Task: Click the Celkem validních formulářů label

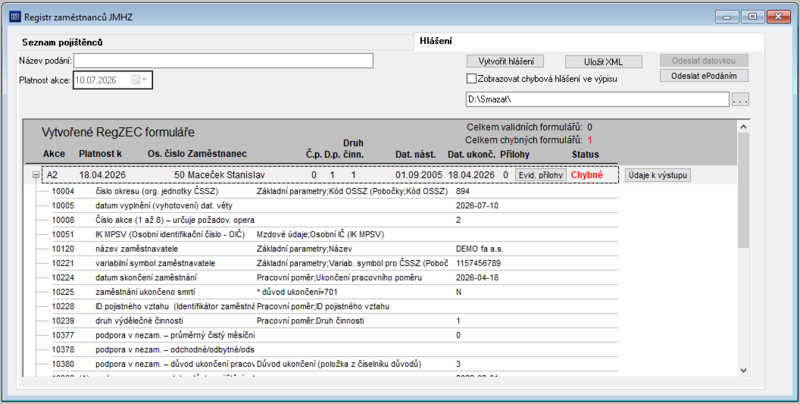Action: 524,128
